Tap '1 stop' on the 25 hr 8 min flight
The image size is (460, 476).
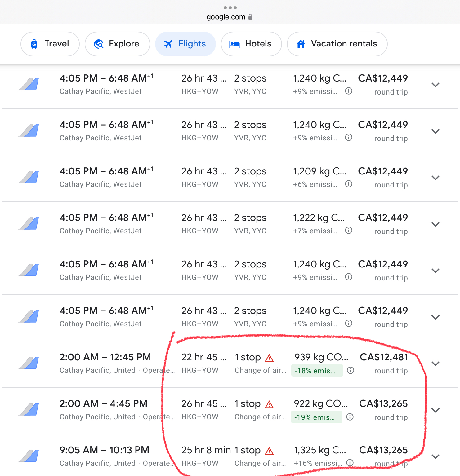pos(248,450)
